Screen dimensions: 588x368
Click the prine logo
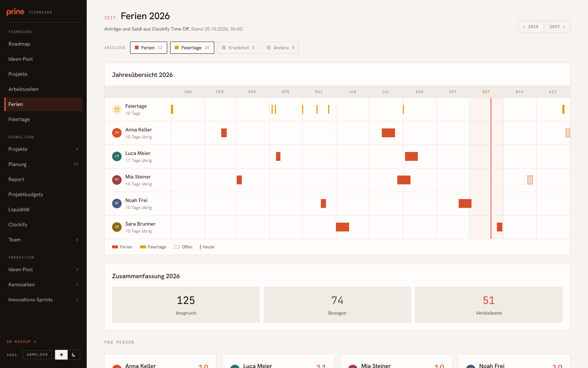click(x=15, y=12)
